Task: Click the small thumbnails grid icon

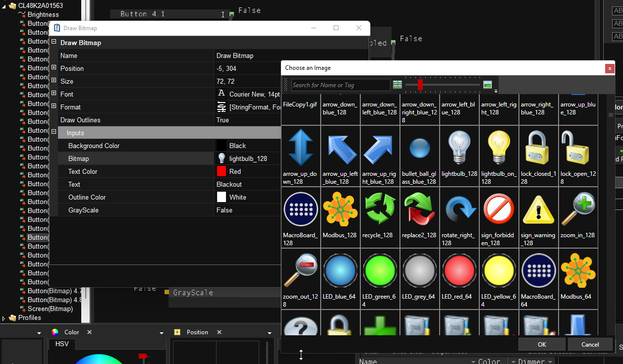Action: [397, 85]
